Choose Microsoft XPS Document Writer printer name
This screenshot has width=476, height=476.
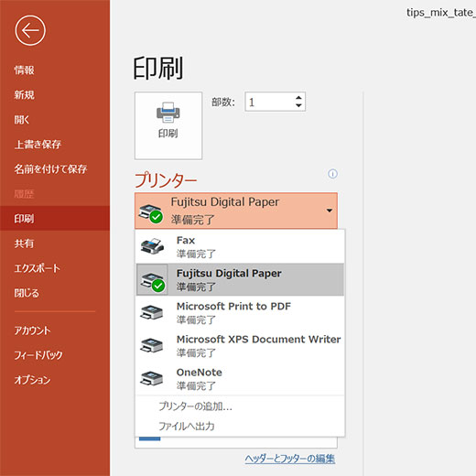[259, 340]
